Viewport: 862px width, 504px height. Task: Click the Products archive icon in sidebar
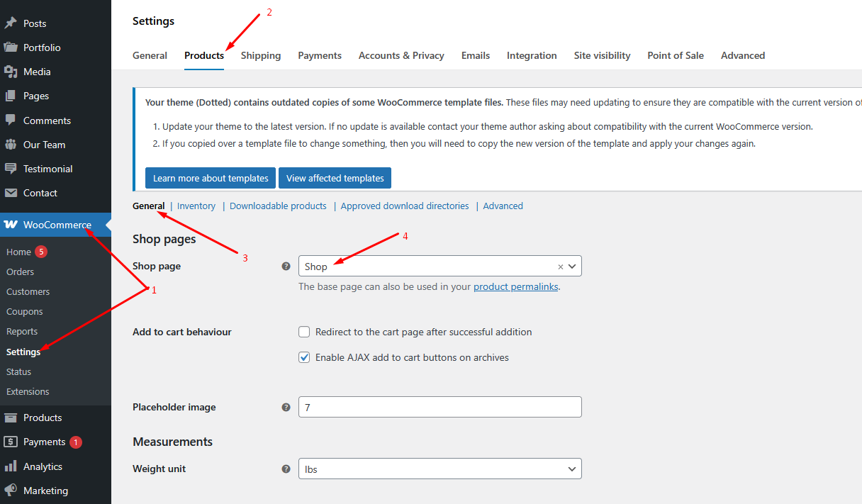click(11, 418)
